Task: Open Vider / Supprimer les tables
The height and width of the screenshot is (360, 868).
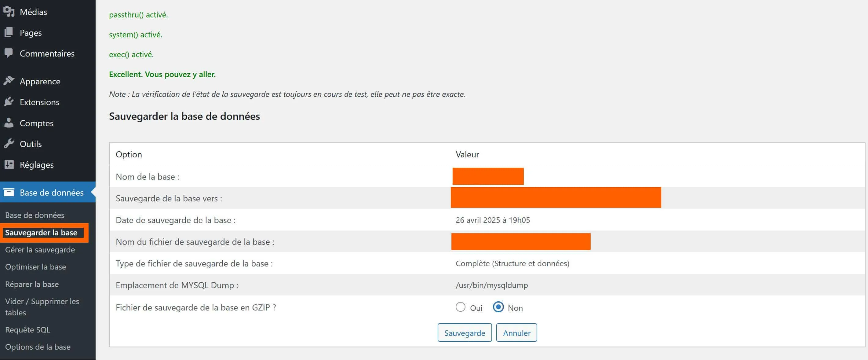Action: [x=42, y=307]
